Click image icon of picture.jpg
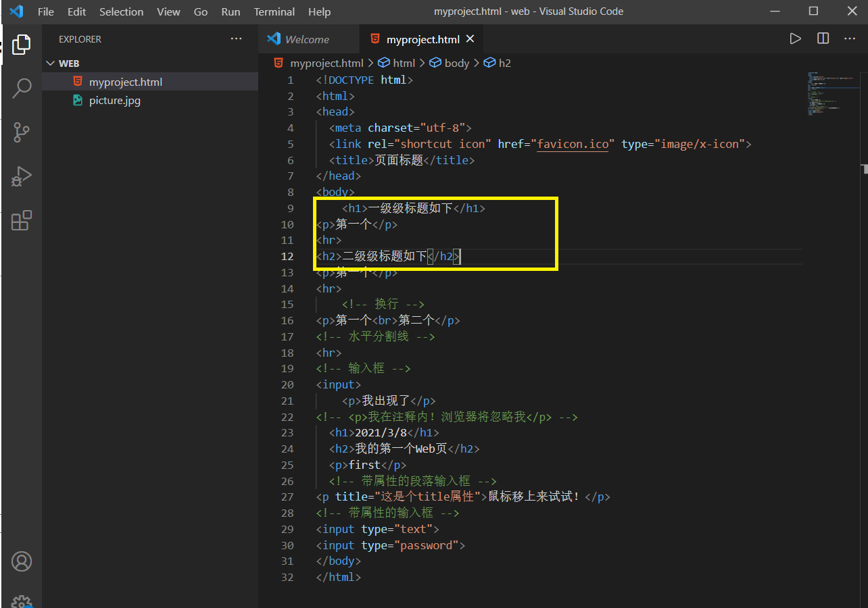Image resolution: width=868 pixels, height=608 pixels. pyautogui.click(x=78, y=101)
